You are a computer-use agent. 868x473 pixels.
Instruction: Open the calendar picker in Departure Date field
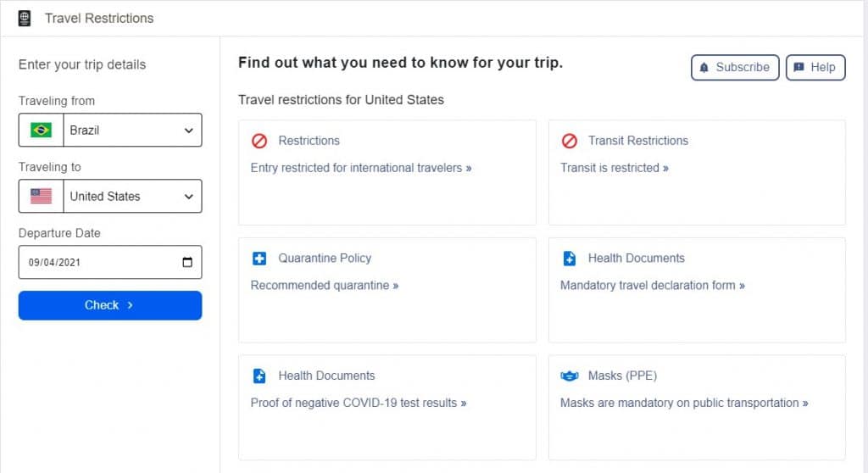187,262
